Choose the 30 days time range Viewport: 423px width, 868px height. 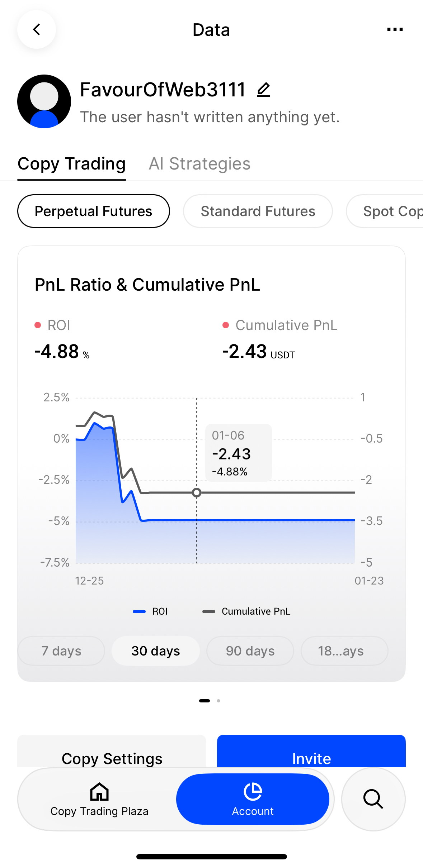(x=156, y=651)
